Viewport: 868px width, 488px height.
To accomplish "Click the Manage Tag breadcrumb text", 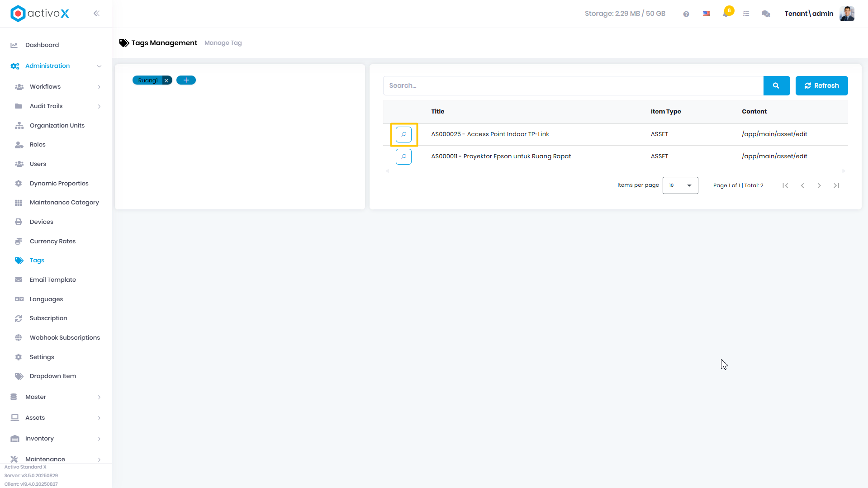I will click(x=223, y=43).
